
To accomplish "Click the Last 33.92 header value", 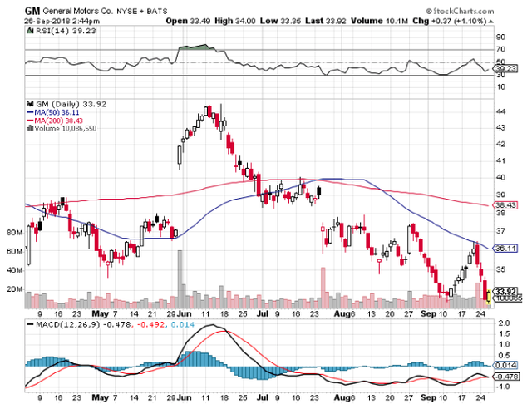I will point(326,21).
